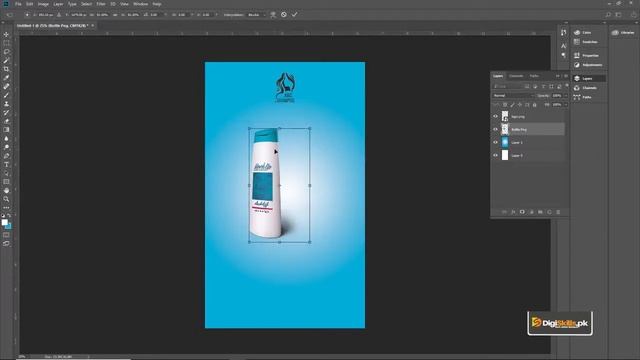
Task: Toggle lock all on the layer
Action: point(534,105)
